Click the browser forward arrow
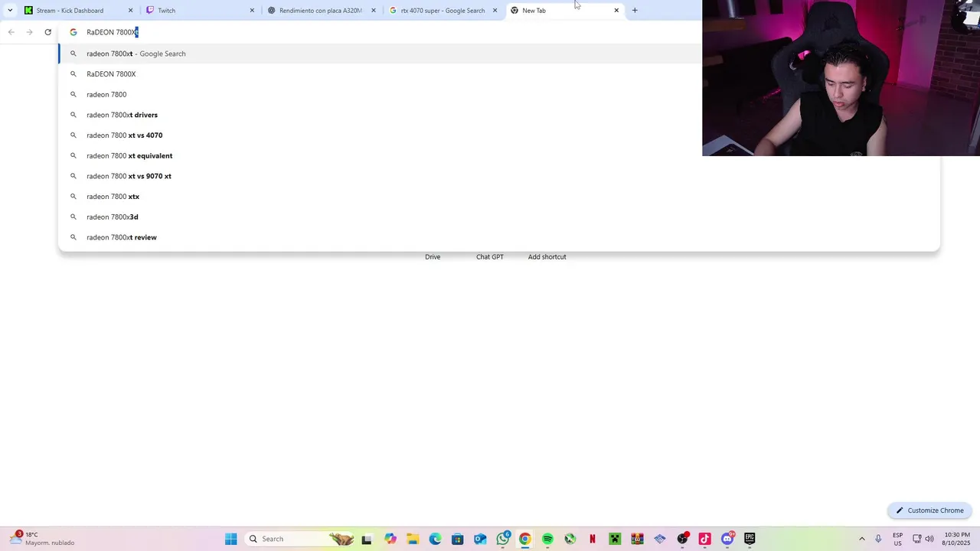 (x=30, y=32)
